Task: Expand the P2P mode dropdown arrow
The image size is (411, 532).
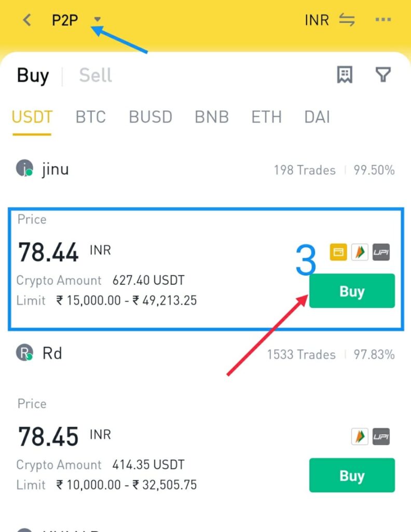Action: tap(98, 19)
